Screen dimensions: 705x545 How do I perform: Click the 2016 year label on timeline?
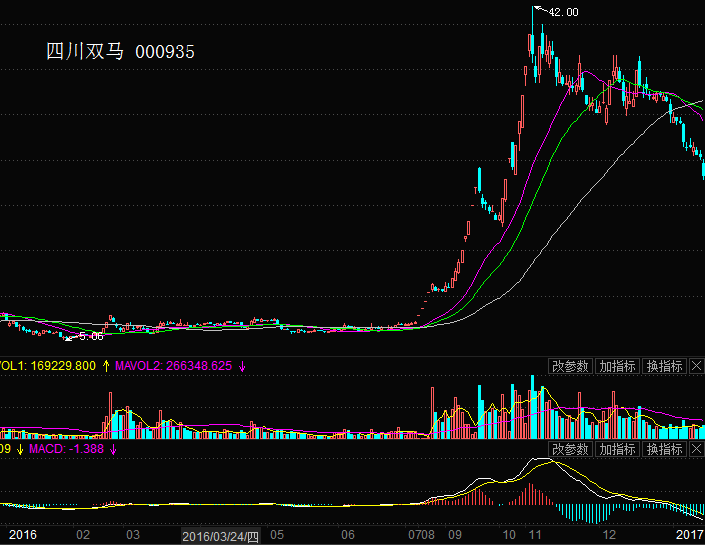click(22, 536)
